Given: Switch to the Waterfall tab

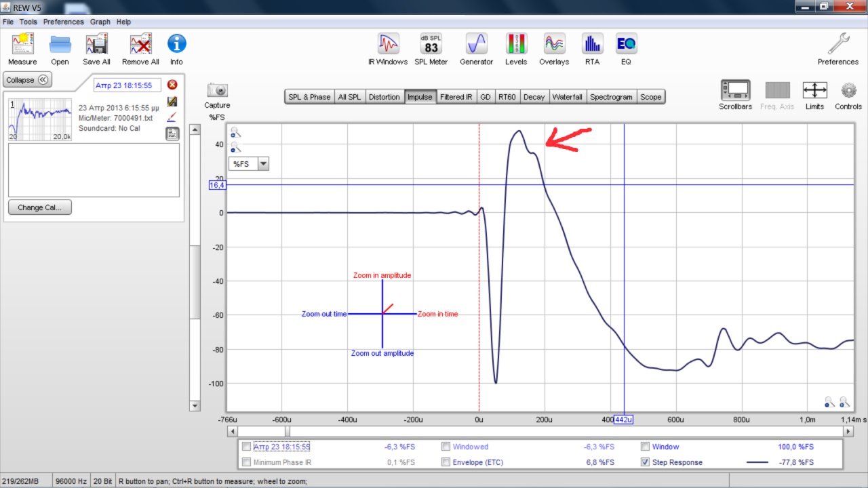Looking at the screenshot, I should (567, 97).
